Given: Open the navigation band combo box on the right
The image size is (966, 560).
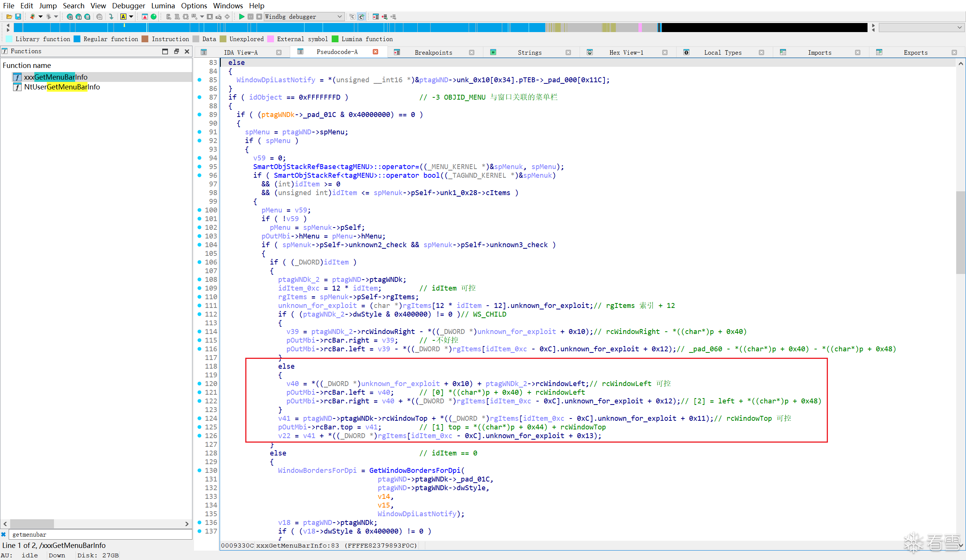Looking at the screenshot, I should [x=921, y=27].
